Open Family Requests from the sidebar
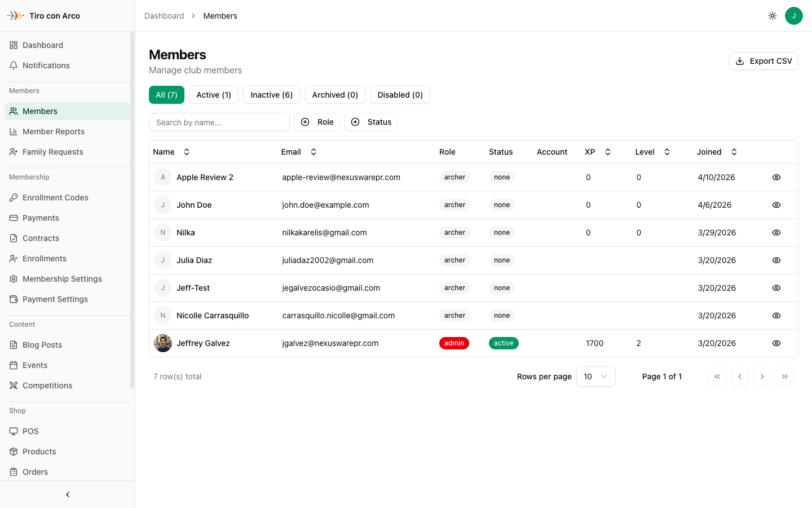812x508 pixels. 52,152
